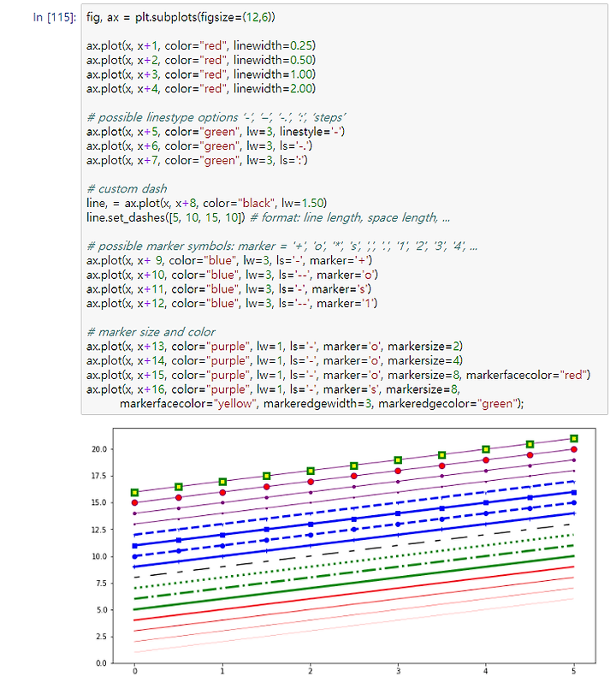Click the x-axis tick label 2
Screen dimensions: 616x682
pyautogui.click(x=311, y=671)
